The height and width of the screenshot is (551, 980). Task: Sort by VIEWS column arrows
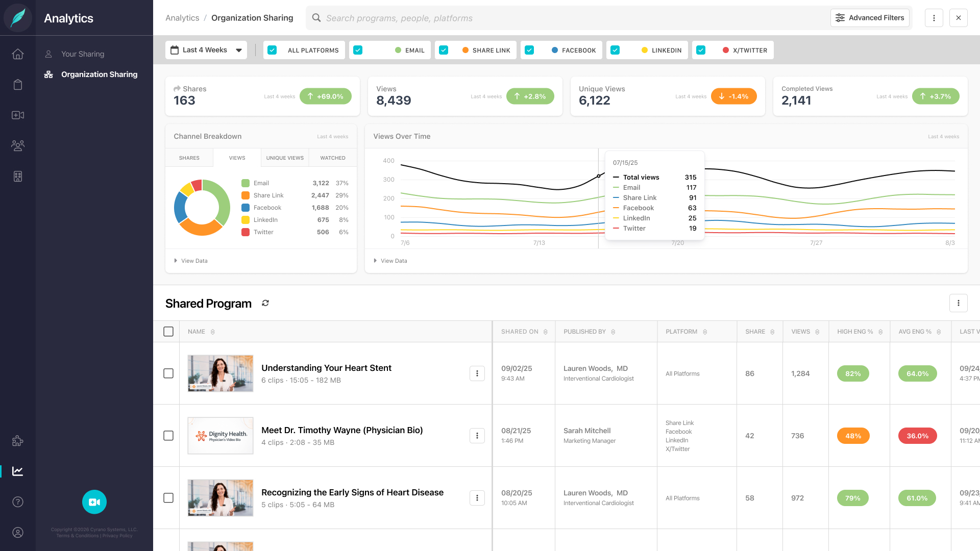coord(817,332)
